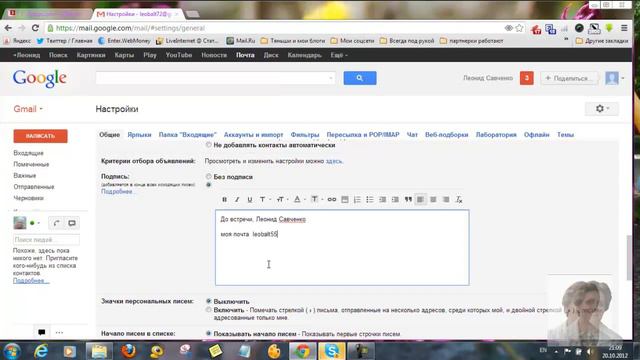This screenshot has height=360, width=640.
Task: Switch to the 'Ярлыки' settings tab
Action: [139, 135]
